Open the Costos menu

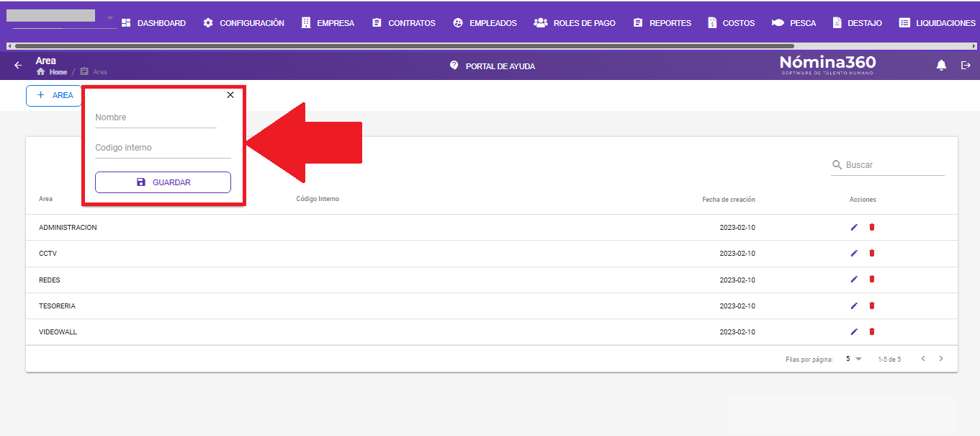[731, 23]
